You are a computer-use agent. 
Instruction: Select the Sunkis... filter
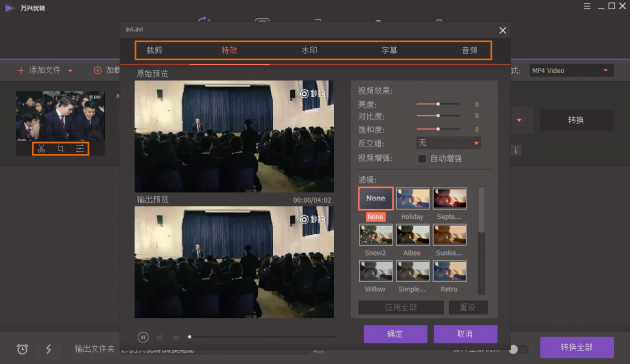[450, 235]
